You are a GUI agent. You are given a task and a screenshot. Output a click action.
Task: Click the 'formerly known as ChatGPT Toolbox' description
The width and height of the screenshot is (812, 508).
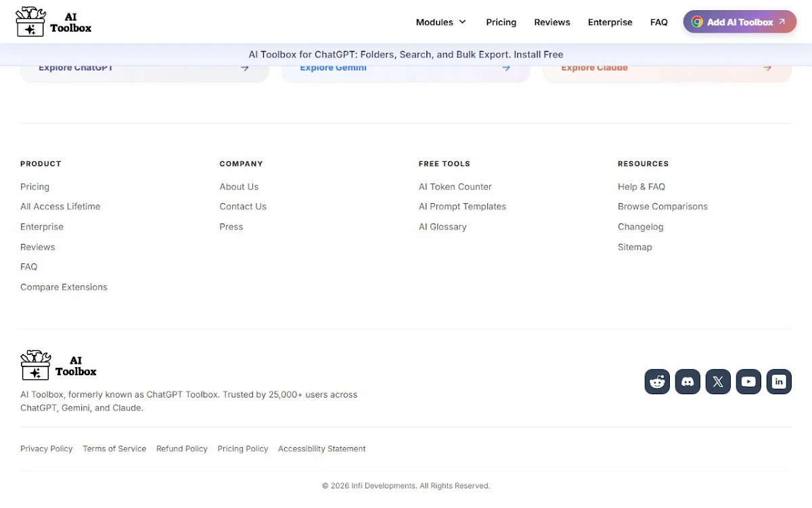coord(189,401)
